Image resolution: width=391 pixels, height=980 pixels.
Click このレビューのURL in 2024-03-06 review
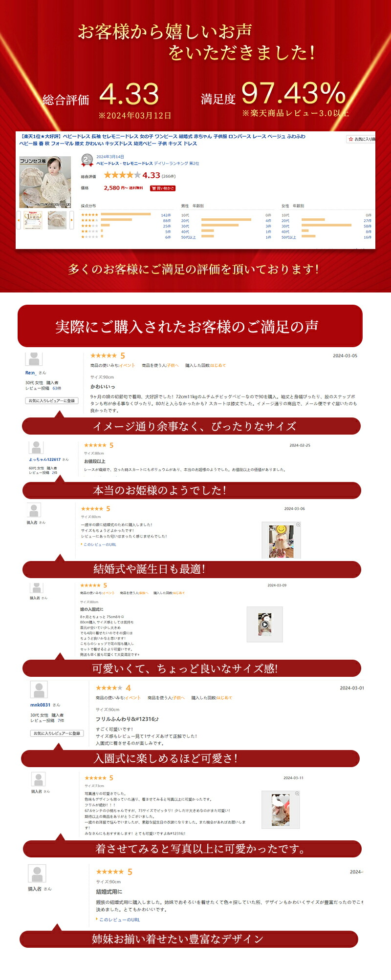pos(99,544)
